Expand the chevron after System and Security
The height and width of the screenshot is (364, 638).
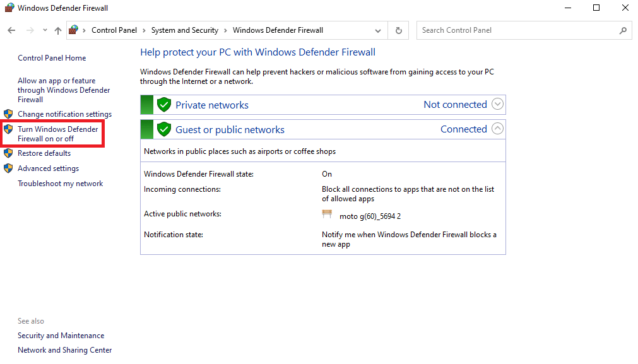(x=225, y=30)
